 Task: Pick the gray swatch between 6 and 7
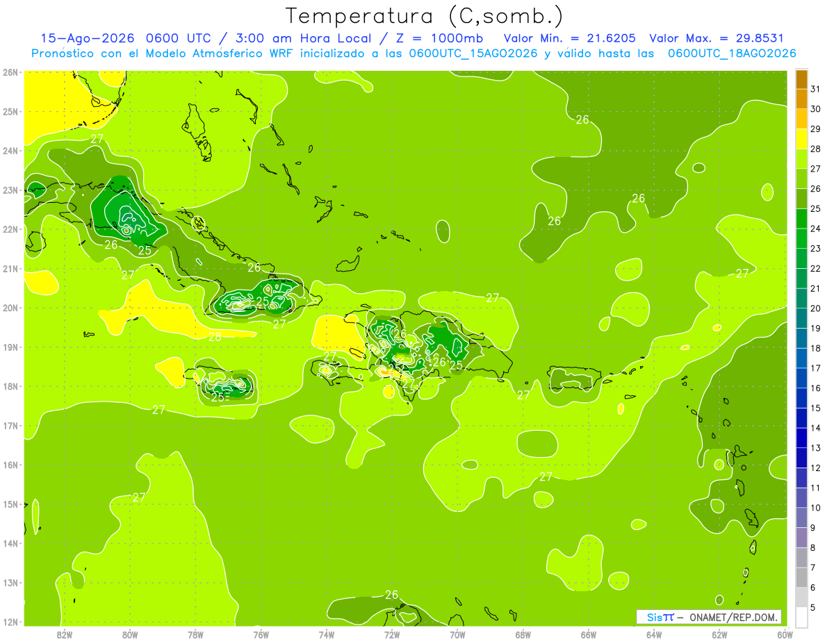coord(801,577)
